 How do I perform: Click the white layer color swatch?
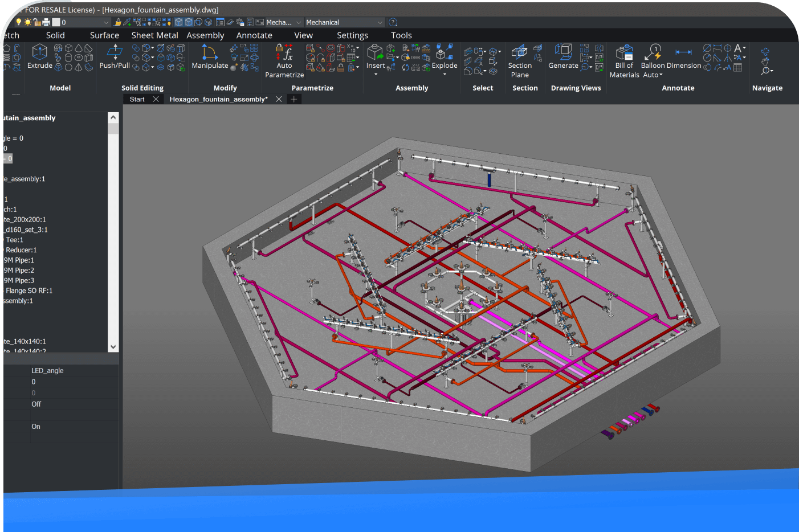[x=56, y=22]
